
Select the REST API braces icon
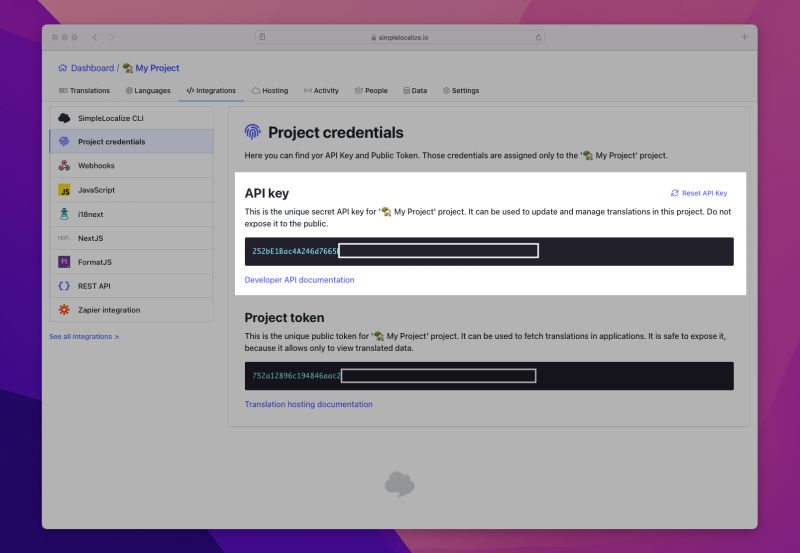tap(64, 286)
